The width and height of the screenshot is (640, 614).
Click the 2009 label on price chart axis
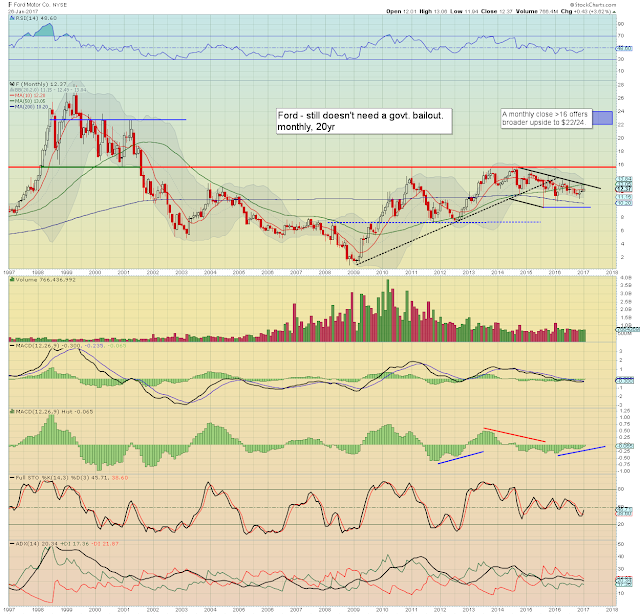coord(353,272)
